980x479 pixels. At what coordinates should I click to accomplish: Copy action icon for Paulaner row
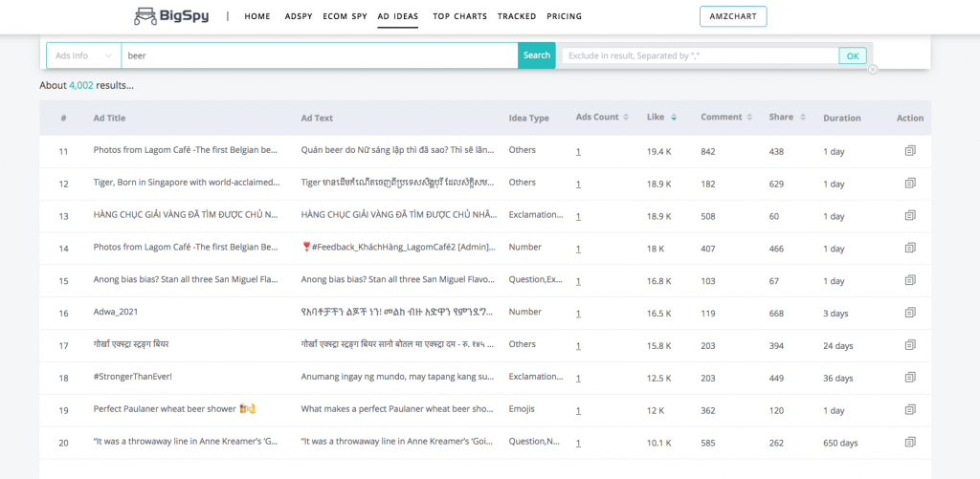coord(910,409)
